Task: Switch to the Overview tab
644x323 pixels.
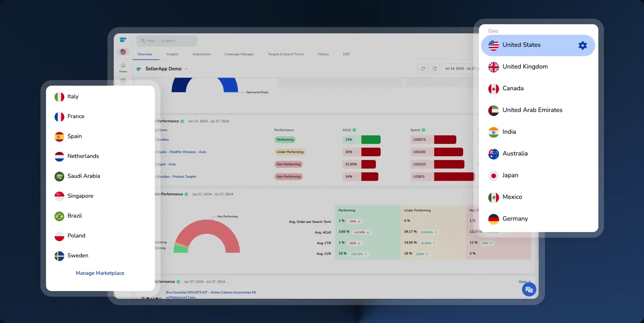Action: click(145, 54)
